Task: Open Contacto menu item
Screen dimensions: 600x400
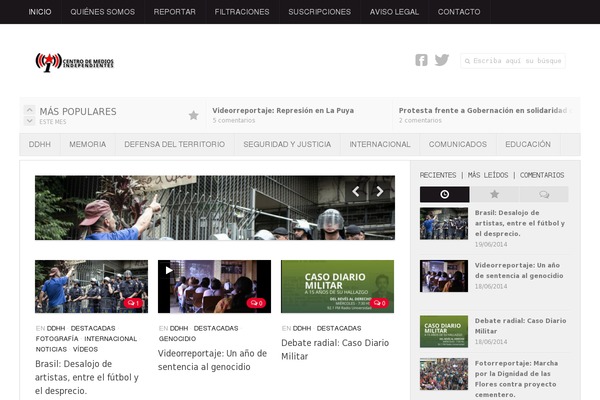Action: (459, 12)
